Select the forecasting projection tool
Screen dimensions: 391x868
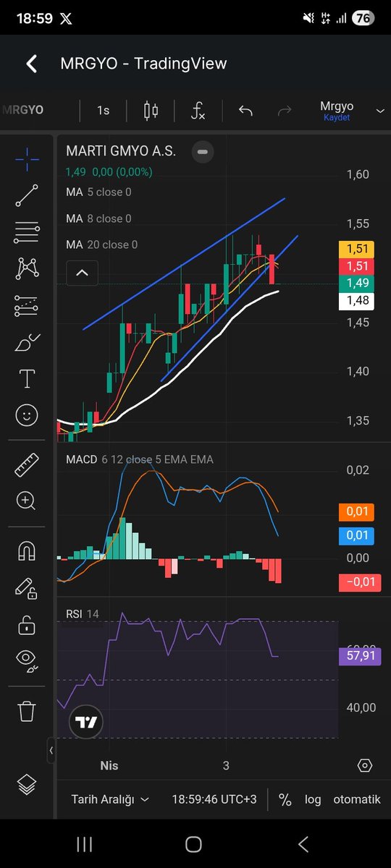pyautogui.click(x=27, y=306)
